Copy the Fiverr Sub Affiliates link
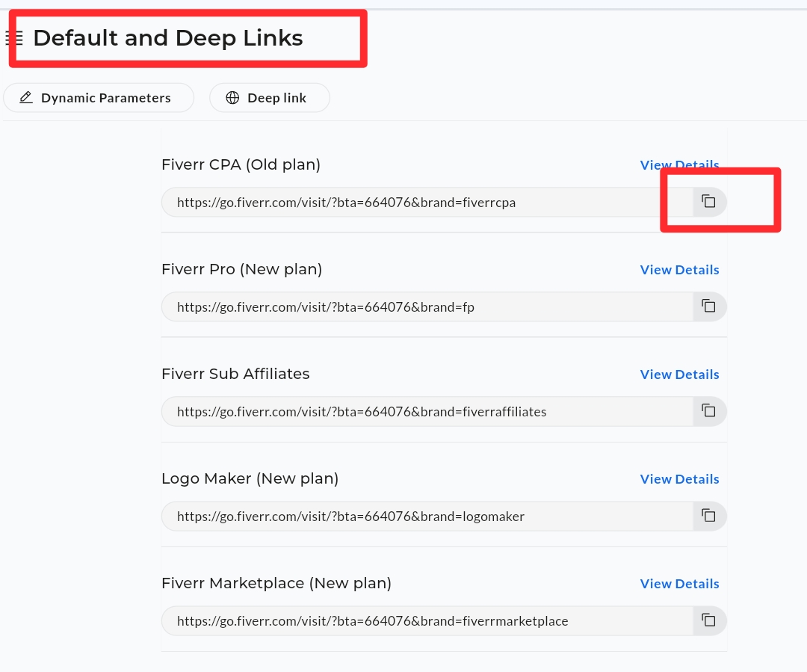This screenshot has height=672, width=807. [709, 411]
